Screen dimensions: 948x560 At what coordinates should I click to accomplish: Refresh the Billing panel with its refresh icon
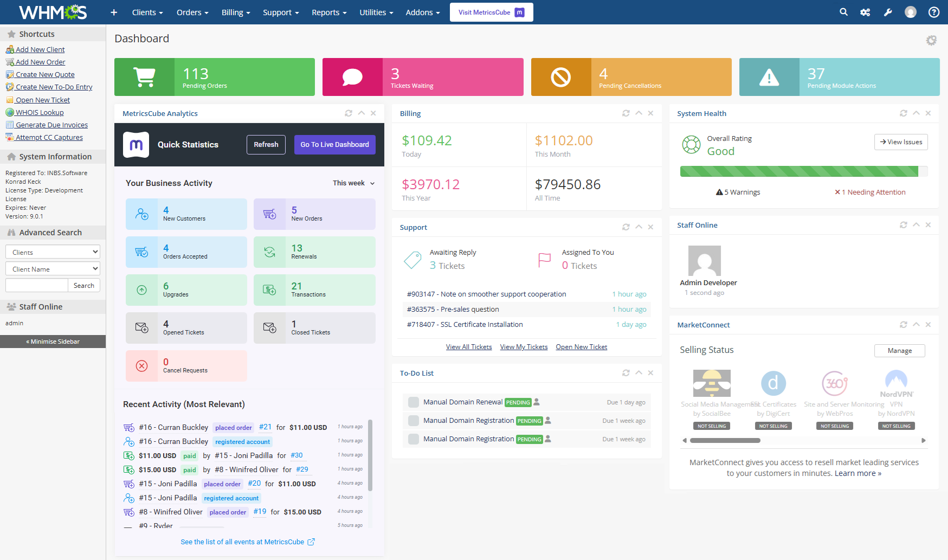click(x=626, y=113)
